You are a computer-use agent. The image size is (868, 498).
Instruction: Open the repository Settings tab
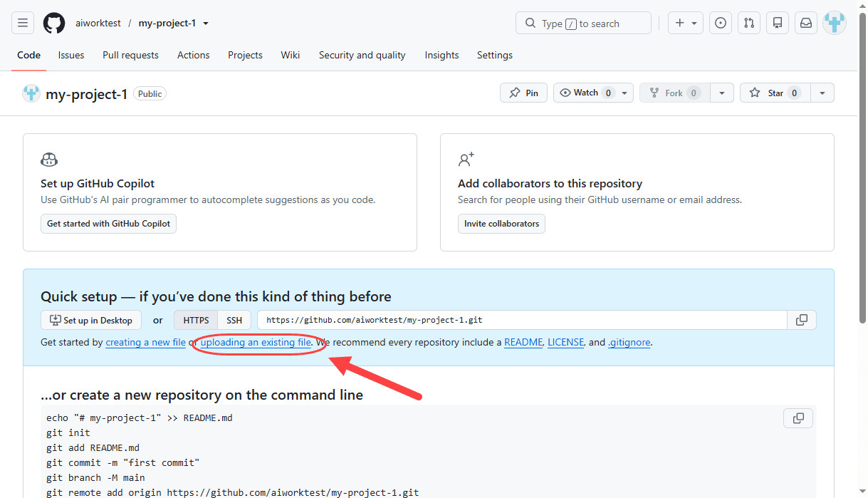[495, 55]
